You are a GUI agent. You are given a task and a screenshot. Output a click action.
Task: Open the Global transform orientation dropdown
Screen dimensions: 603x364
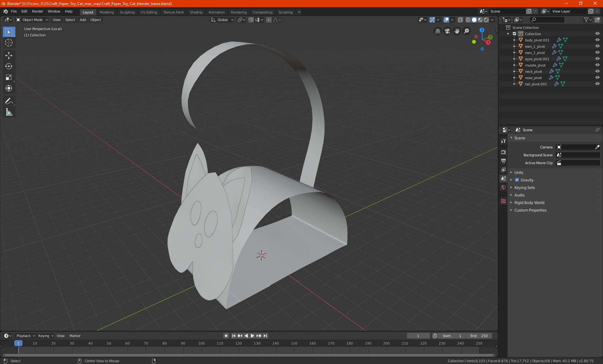pyautogui.click(x=222, y=20)
